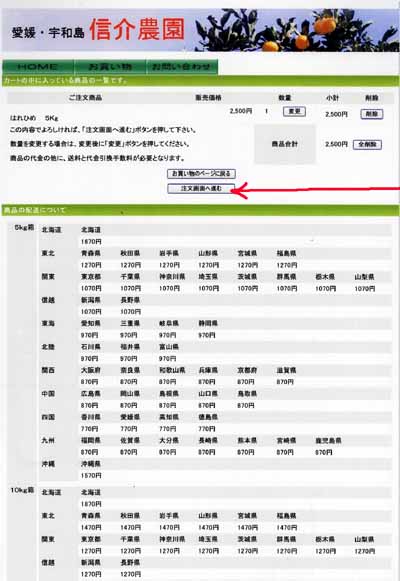Remove the item with 削除 button
The height and width of the screenshot is (581, 400).
pyautogui.click(x=371, y=114)
